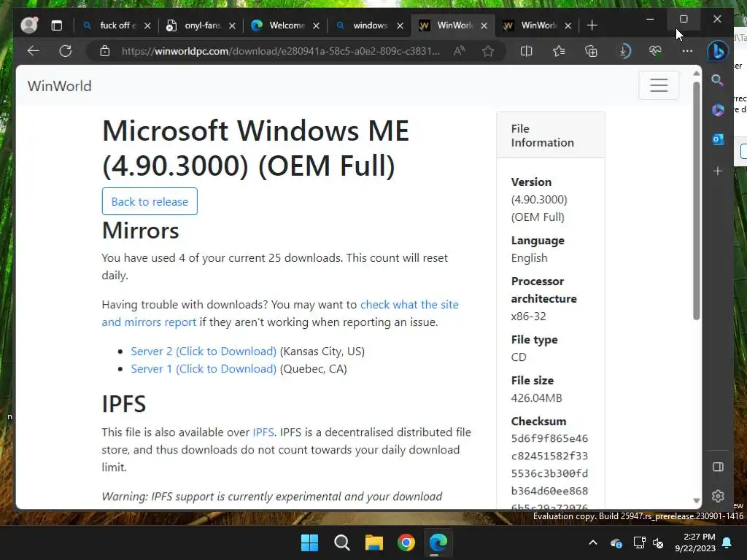Close the active WinWorld tab

pyautogui.click(x=484, y=26)
